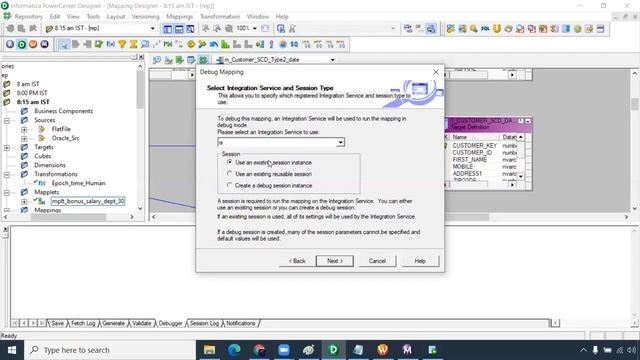Select the Rank bar-chart transformation icon
This screenshot has width=640, height=360.
[x=225, y=44]
